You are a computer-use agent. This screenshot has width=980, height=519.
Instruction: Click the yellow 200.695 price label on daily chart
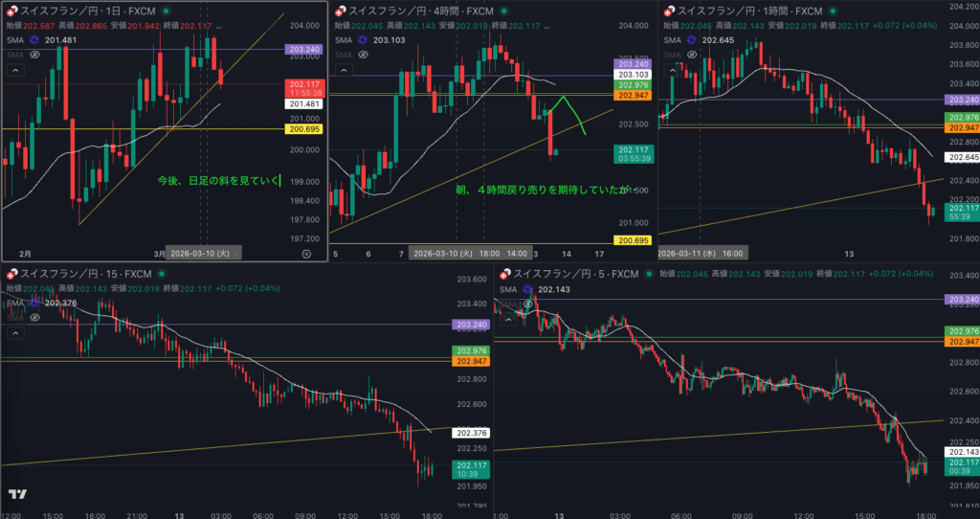tap(303, 128)
